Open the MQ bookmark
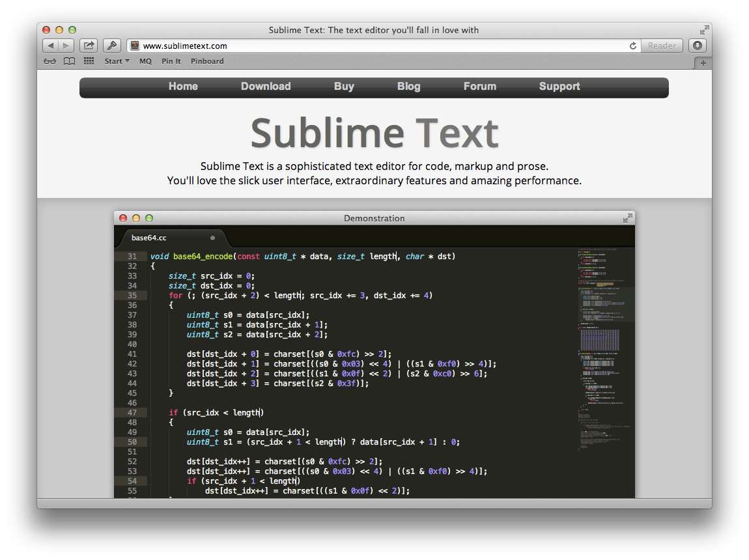This screenshot has width=749, height=560. coord(145,61)
